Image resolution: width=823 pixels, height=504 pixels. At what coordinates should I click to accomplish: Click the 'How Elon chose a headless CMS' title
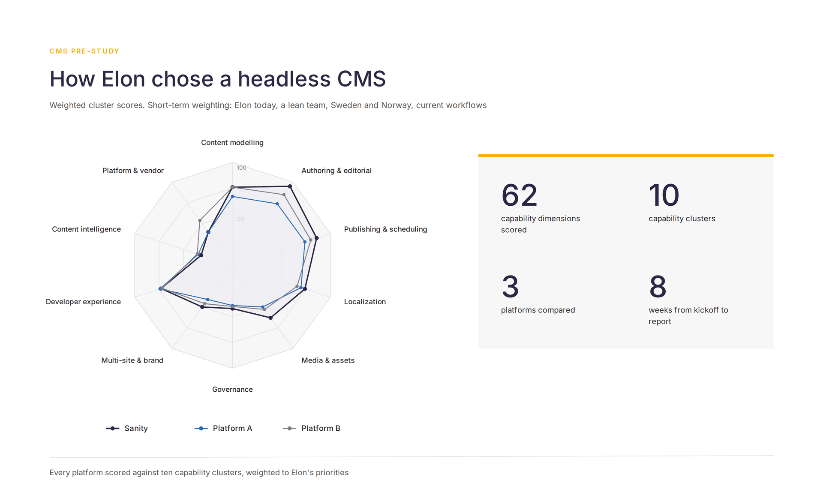pos(218,79)
